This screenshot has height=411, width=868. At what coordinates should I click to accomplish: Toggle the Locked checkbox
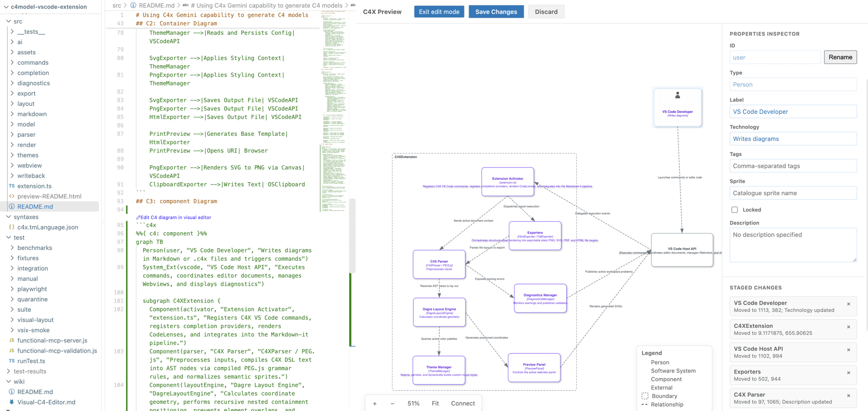click(734, 210)
